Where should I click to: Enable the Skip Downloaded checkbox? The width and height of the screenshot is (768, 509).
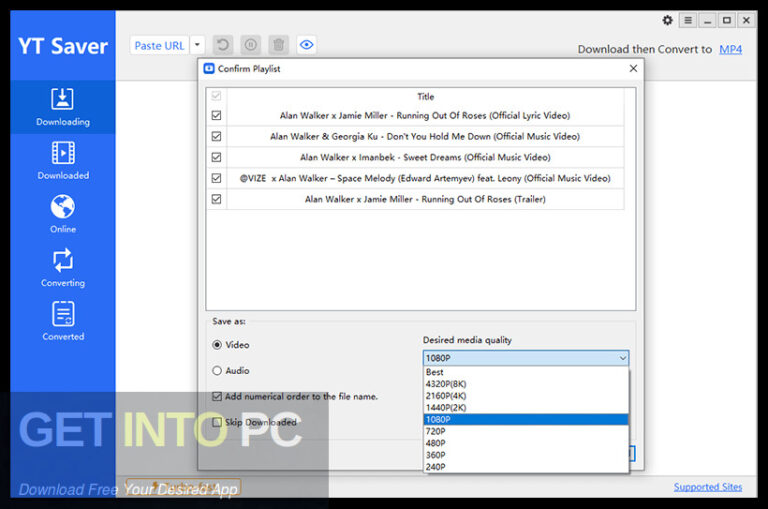tap(217, 422)
